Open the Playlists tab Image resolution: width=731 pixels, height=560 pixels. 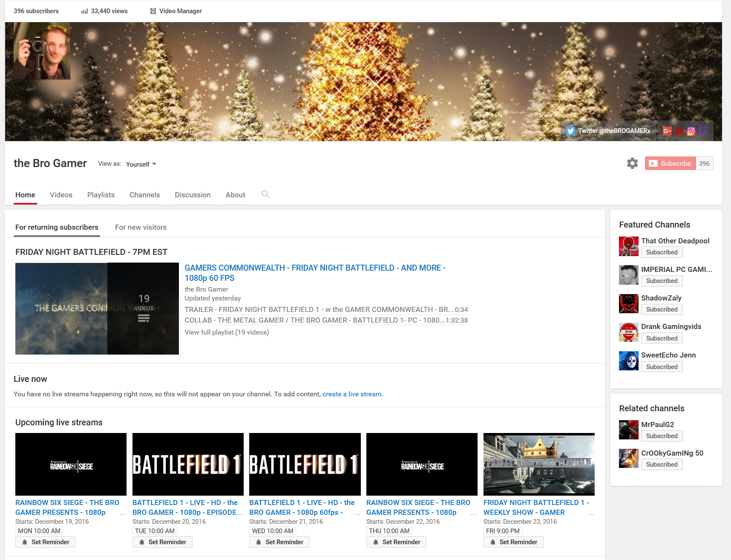101,195
